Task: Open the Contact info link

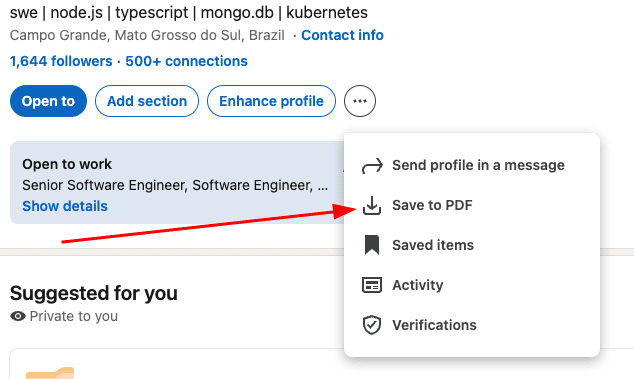Action: click(x=342, y=35)
